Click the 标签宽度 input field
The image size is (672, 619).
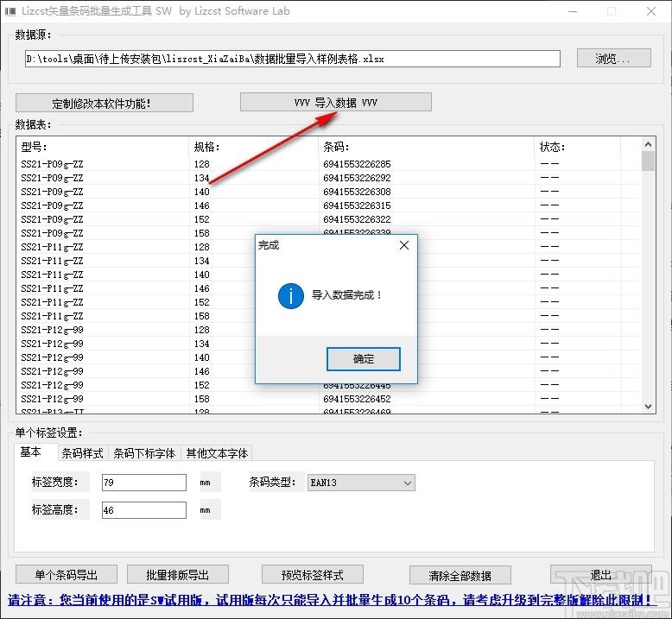click(x=143, y=483)
